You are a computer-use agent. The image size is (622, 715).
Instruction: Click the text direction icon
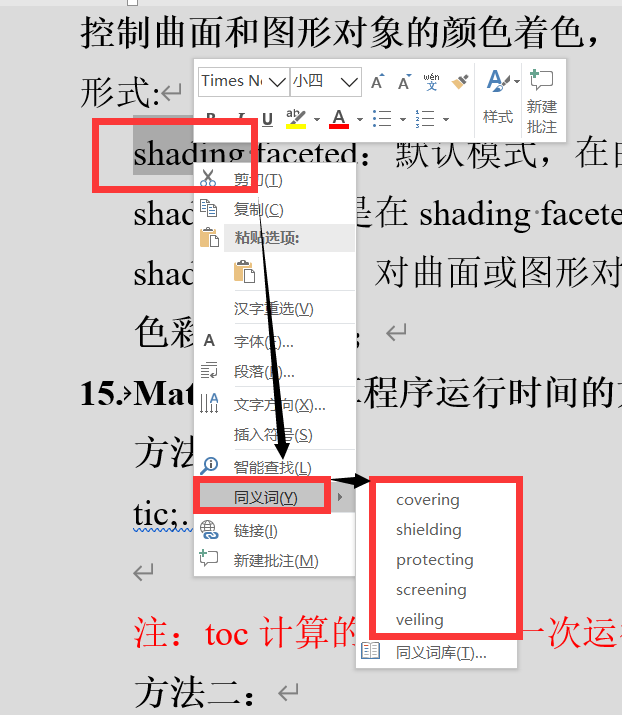[x=209, y=403]
